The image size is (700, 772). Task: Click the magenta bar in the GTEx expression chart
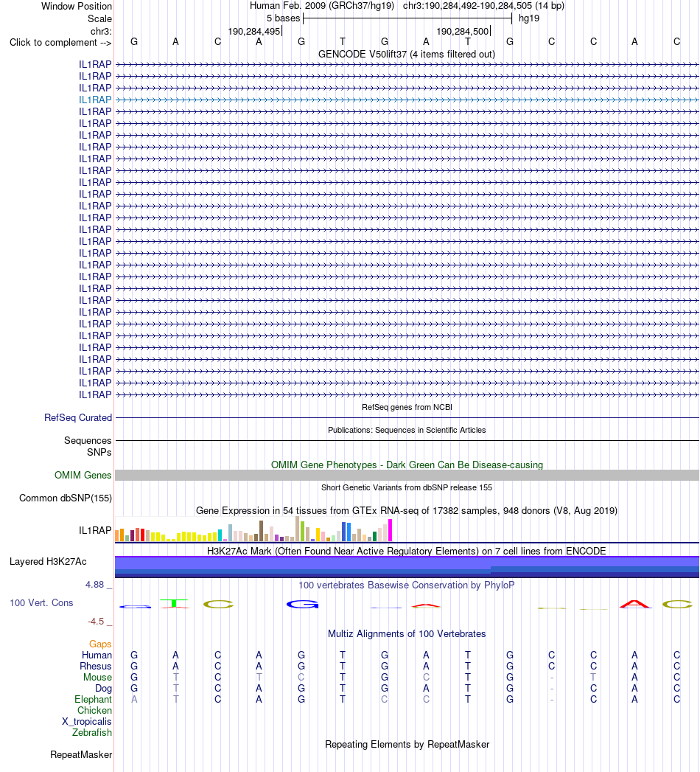click(390, 530)
